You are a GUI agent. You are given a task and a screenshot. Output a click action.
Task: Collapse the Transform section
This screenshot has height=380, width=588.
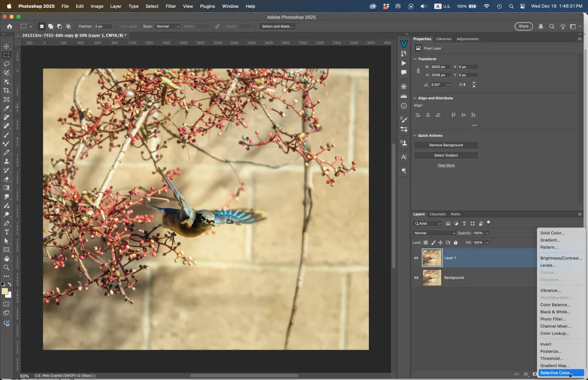415,59
